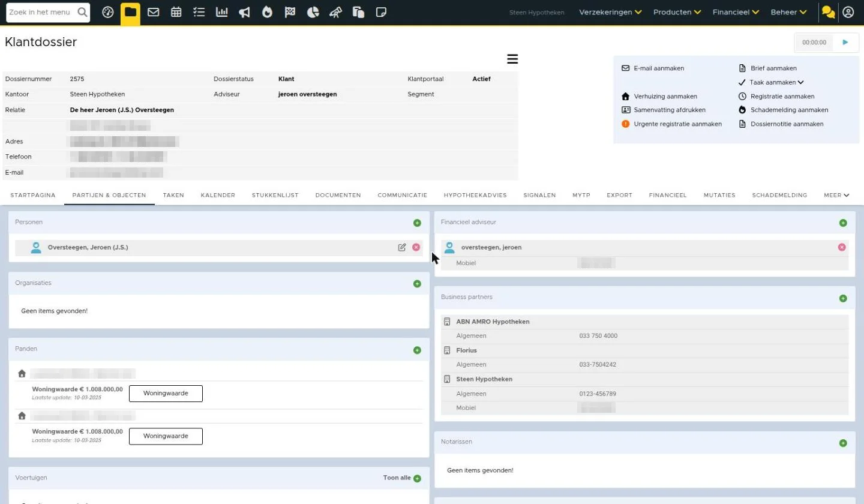Add a new item to Panden

pos(417,350)
